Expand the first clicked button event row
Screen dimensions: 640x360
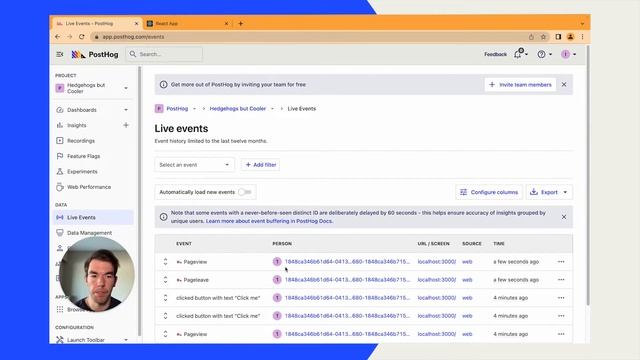(165, 298)
